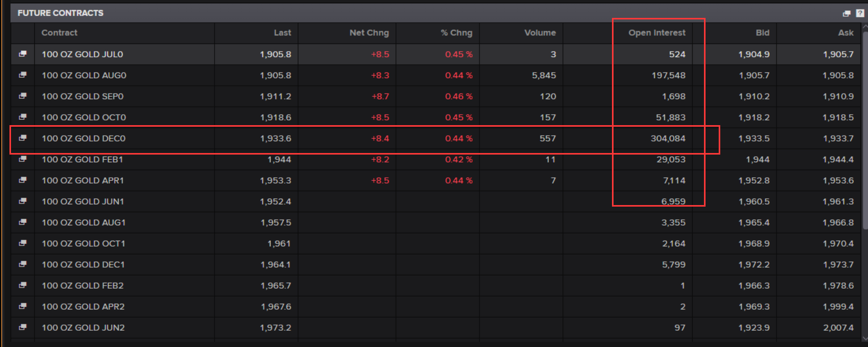Click the pop-out icon for 100 OZ GOLD JUL0

tap(23, 54)
